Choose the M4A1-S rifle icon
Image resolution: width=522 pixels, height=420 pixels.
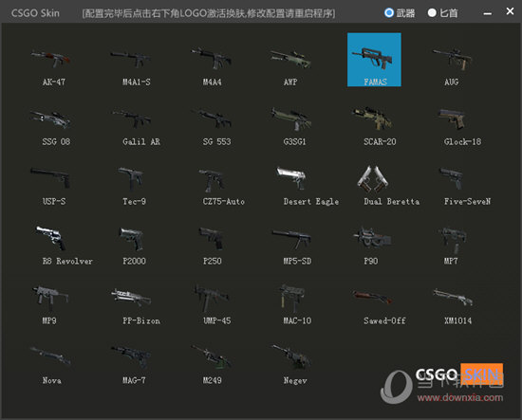tap(131, 59)
